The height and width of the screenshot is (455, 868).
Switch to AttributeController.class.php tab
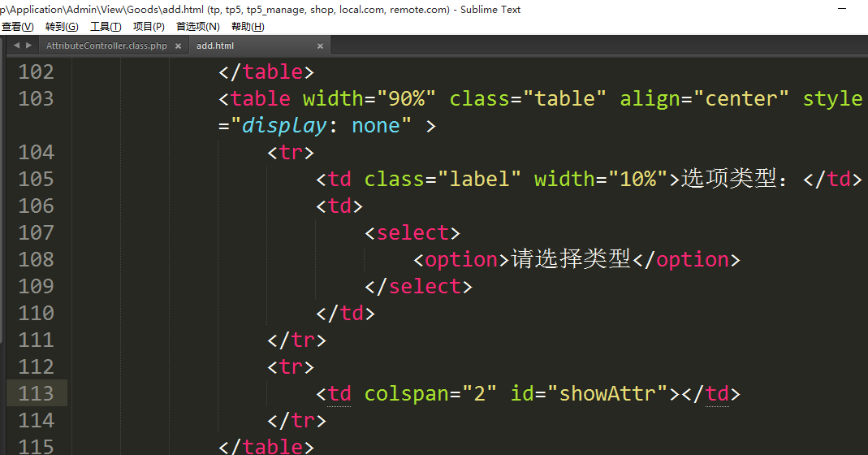(106, 46)
